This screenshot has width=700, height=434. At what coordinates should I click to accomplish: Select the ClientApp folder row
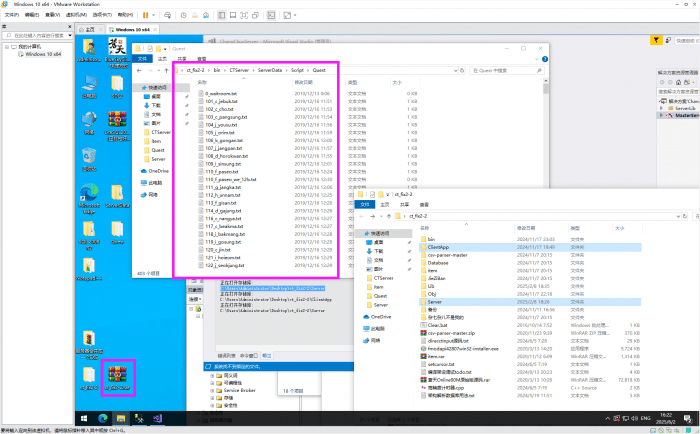pos(530,247)
